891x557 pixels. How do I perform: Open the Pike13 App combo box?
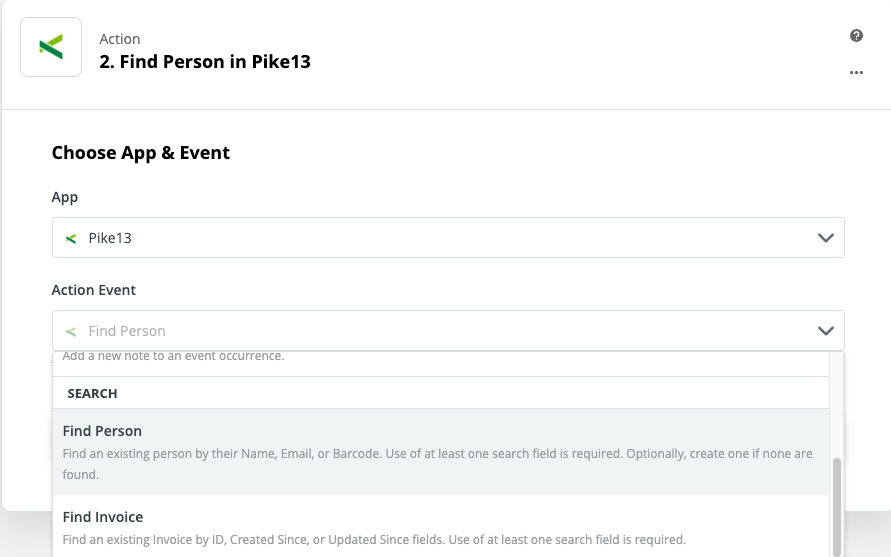pos(448,239)
